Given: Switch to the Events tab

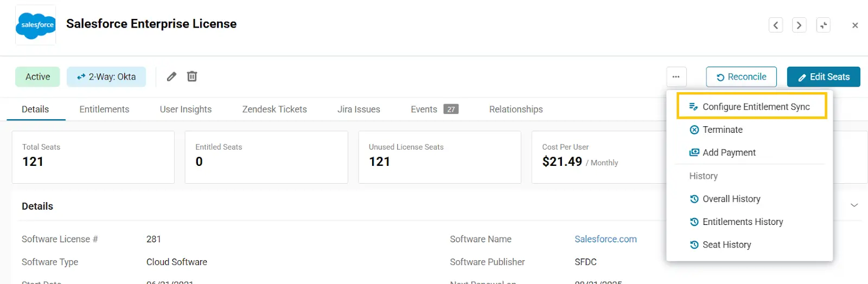Looking at the screenshot, I should tap(424, 109).
